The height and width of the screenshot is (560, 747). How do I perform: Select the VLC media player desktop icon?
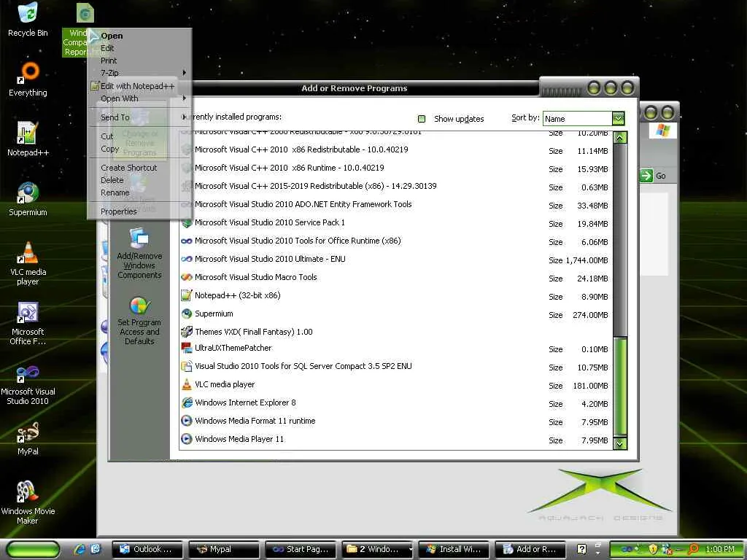point(28,253)
